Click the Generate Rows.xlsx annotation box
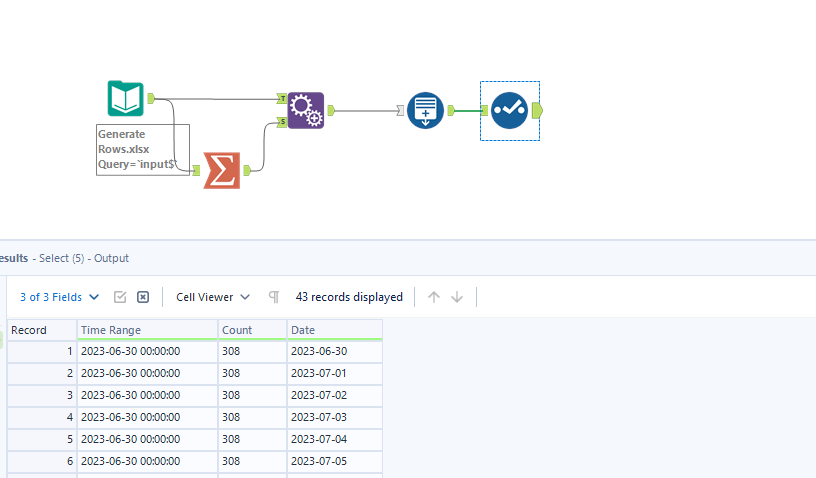The image size is (816, 478). click(x=143, y=150)
